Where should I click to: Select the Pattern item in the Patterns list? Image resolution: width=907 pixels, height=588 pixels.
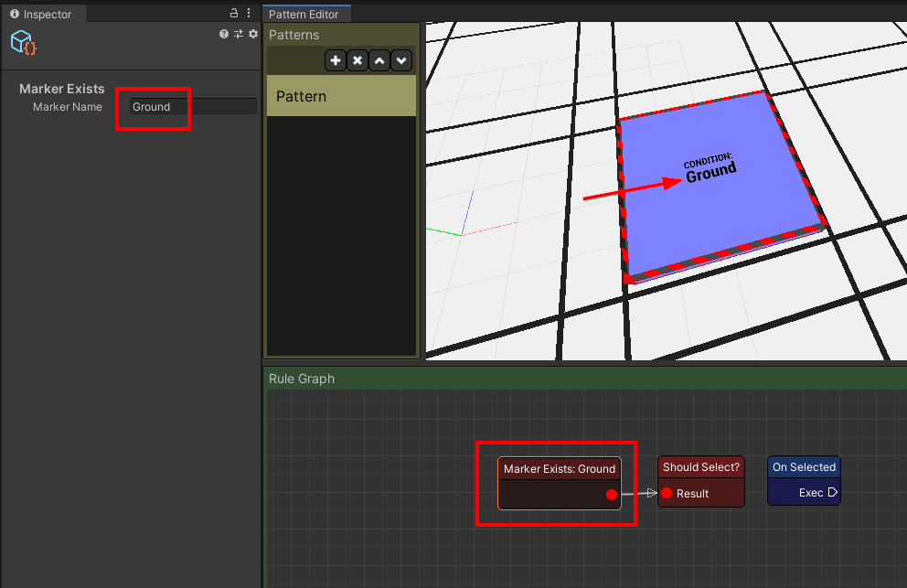tap(341, 96)
